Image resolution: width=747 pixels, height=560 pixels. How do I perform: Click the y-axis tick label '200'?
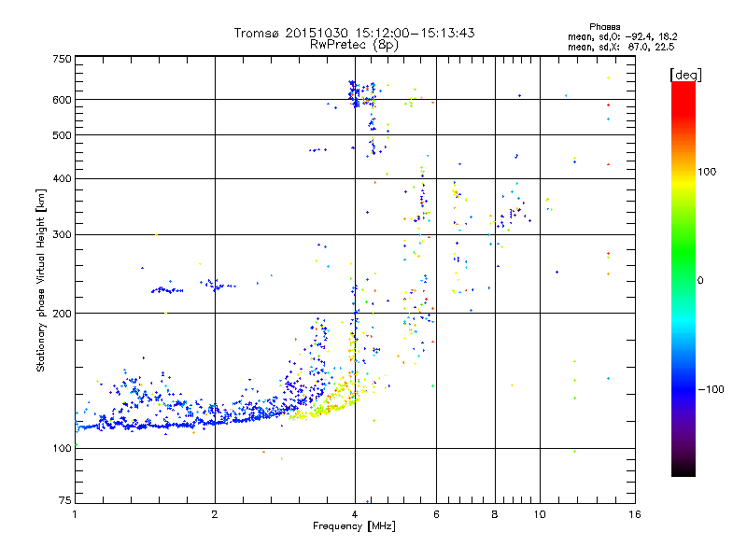click(x=62, y=314)
